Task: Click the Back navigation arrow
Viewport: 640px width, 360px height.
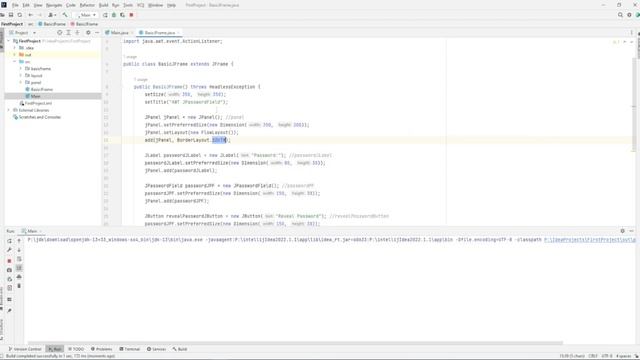Action: pos(31,15)
